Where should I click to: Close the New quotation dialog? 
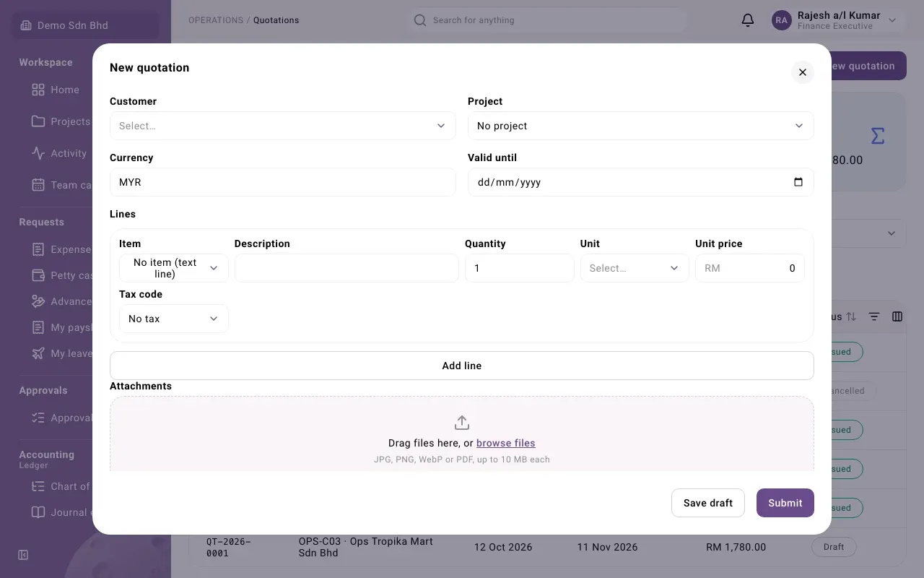point(803,72)
